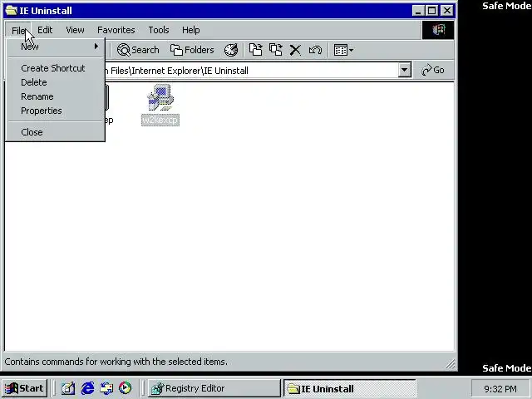Select the w2kexcp file icon
Viewport: 532px width, 399px height.
tap(160, 105)
